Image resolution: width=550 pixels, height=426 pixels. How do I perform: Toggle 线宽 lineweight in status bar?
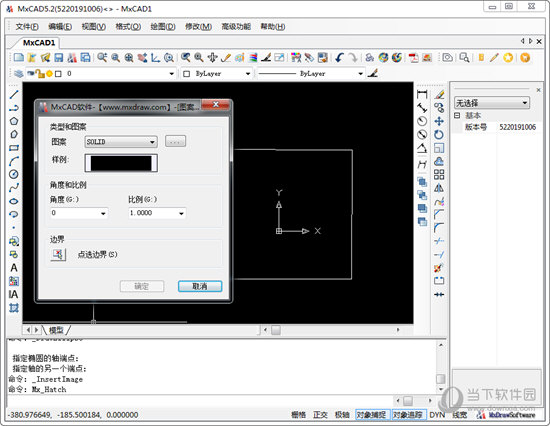pyautogui.click(x=460, y=415)
